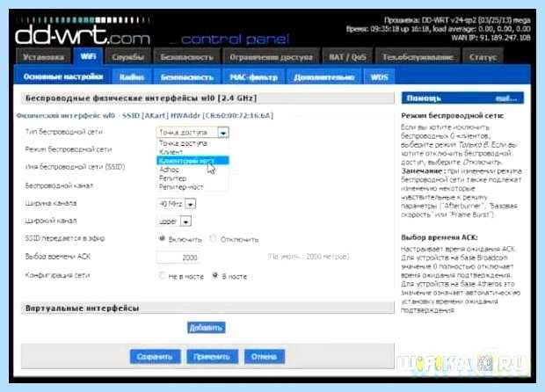Open the Статус tab
Screen dimensions: 545x392
[x=483, y=57]
